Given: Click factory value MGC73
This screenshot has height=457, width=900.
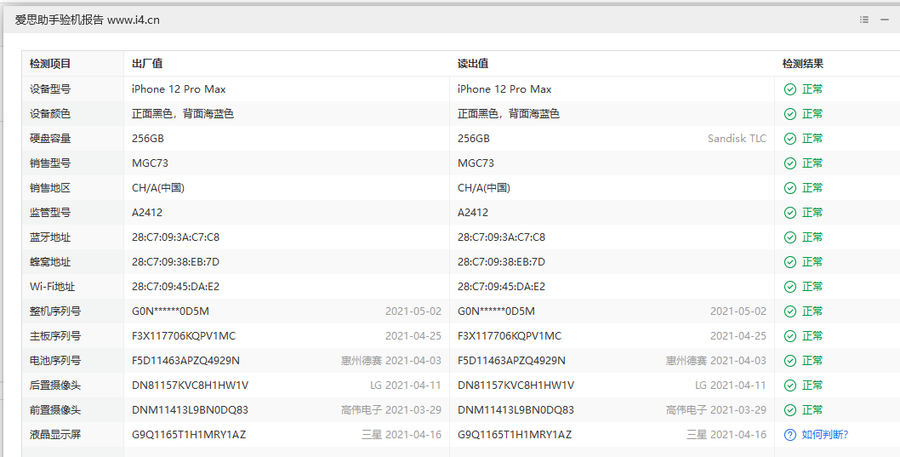Looking at the screenshot, I should pos(150,163).
